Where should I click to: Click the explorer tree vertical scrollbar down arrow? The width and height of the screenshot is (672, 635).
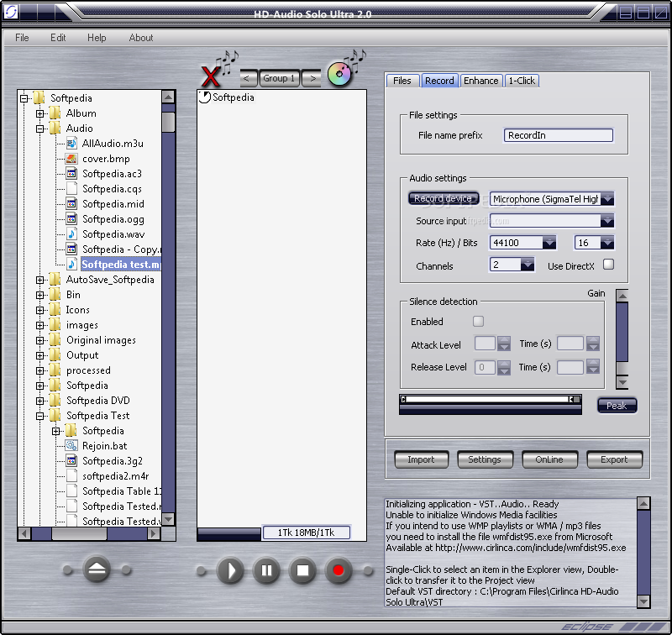pos(169,519)
